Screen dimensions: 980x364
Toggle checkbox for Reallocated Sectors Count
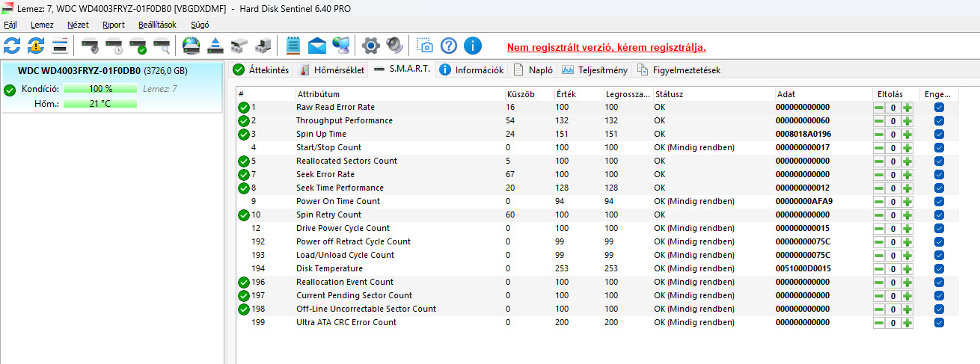(939, 161)
